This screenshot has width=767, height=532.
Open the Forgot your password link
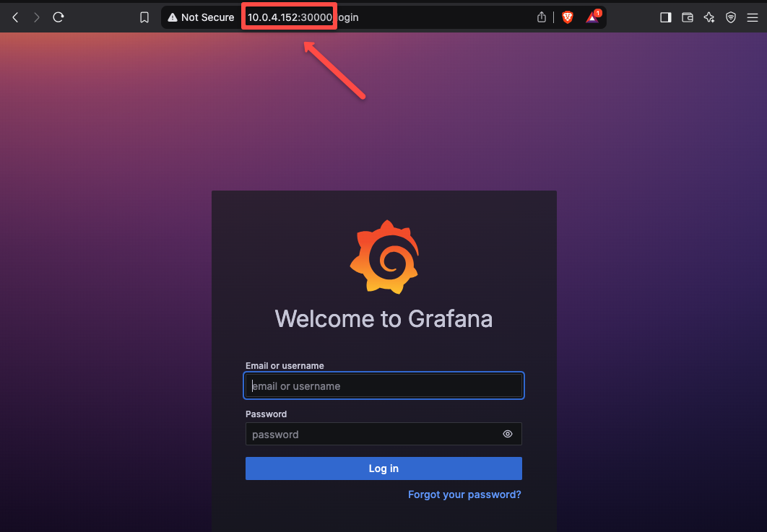[464, 495]
